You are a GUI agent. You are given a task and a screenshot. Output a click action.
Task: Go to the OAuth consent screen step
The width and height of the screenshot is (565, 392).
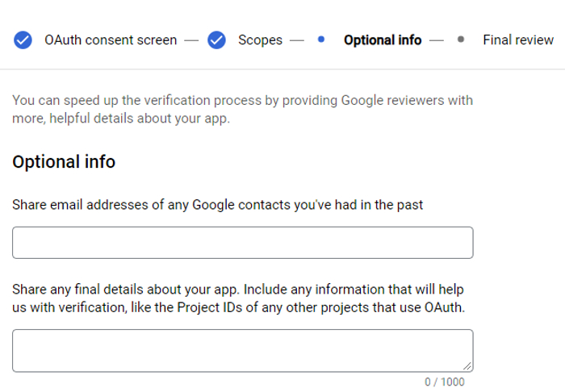tap(111, 40)
